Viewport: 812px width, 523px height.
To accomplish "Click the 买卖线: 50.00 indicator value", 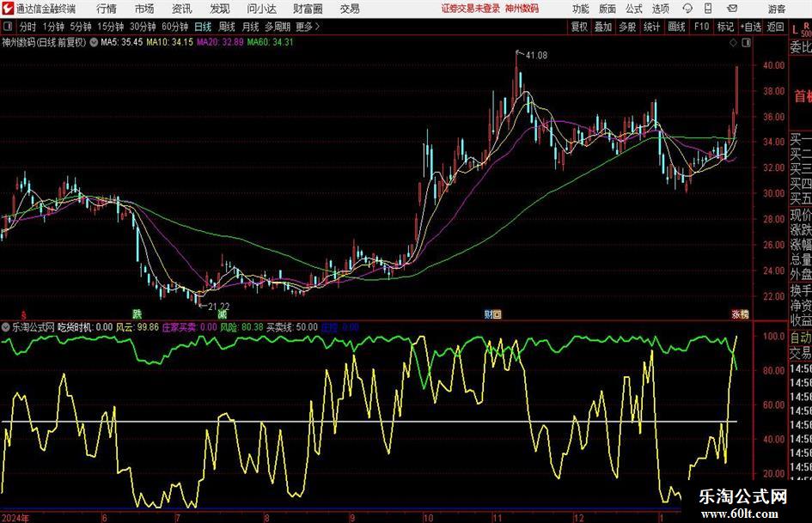I will point(292,327).
